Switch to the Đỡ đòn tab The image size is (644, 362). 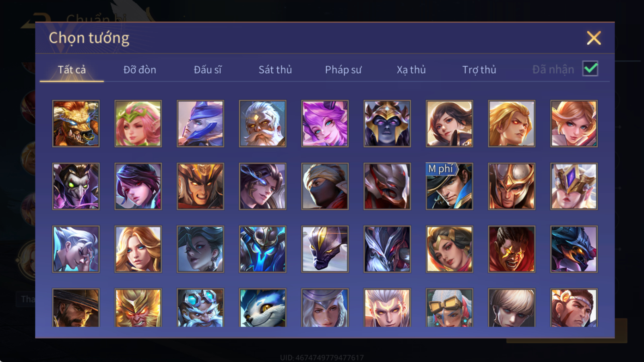point(140,70)
